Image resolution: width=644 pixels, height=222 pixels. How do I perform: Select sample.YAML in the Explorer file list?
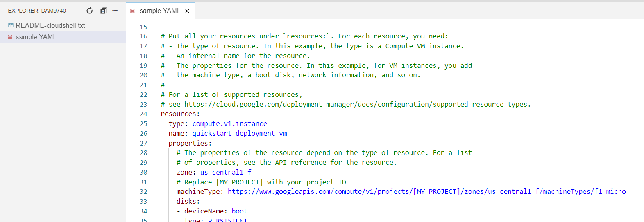click(36, 37)
